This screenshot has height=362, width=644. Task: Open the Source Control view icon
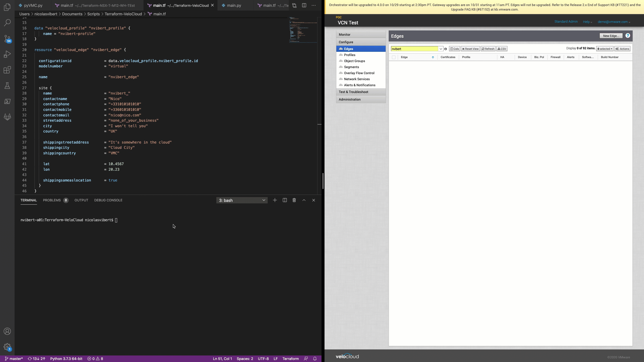(7, 38)
